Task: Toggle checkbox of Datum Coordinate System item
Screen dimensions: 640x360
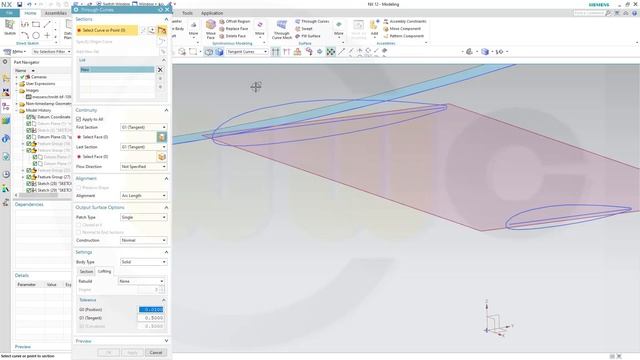Action: 29,117
